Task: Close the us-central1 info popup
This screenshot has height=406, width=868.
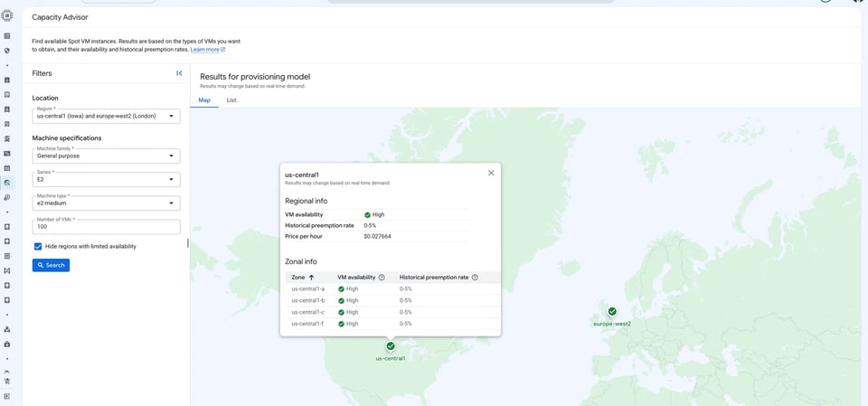Action: click(x=490, y=173)
